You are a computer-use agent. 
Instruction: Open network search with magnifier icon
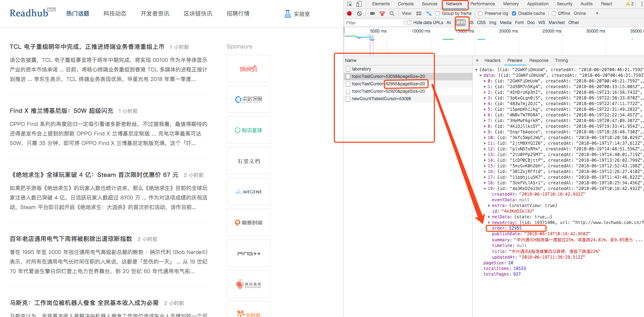[x=392, y=13]
